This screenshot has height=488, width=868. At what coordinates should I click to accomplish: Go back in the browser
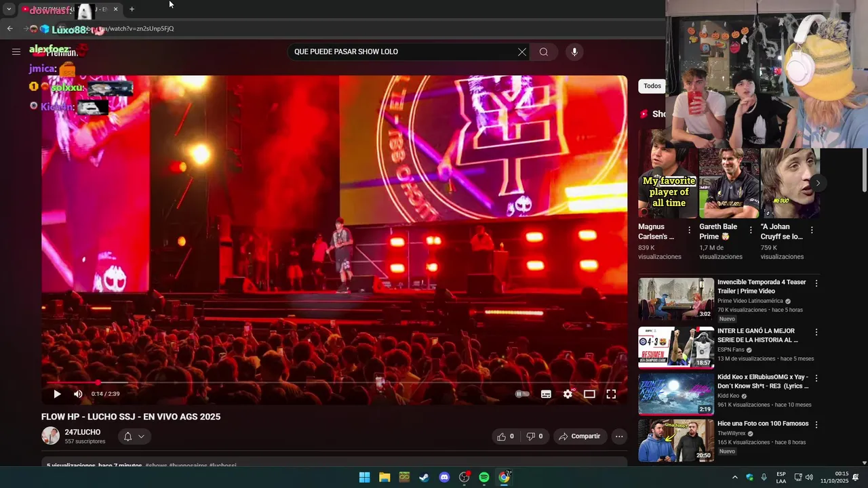(x=9, y=28)
